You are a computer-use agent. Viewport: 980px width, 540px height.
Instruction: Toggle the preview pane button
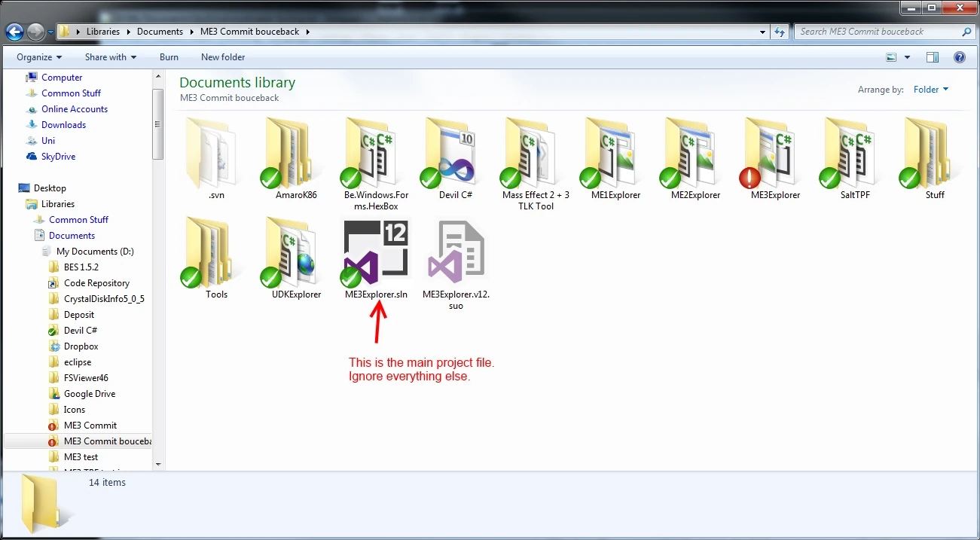pos(933,57)
